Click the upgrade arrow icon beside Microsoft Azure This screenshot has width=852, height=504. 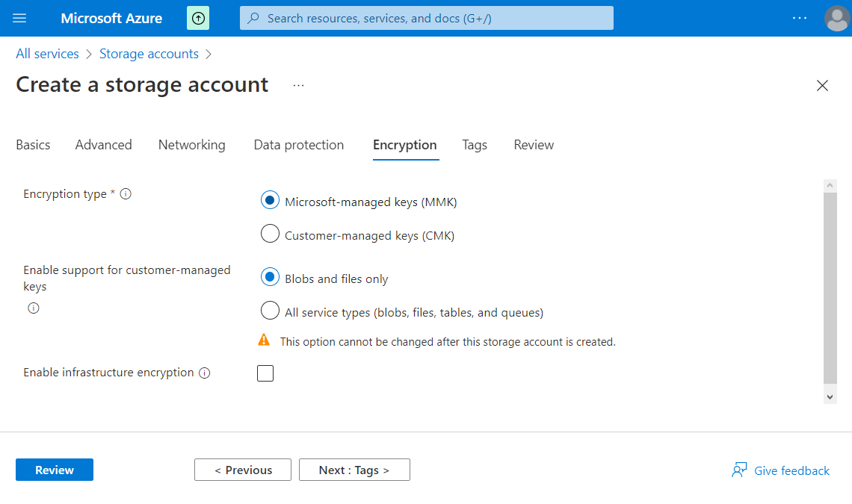[x=198, y=18]
